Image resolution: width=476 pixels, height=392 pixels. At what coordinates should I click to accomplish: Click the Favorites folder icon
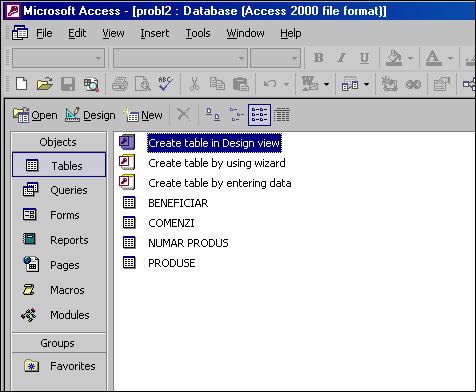pos(32,366)
